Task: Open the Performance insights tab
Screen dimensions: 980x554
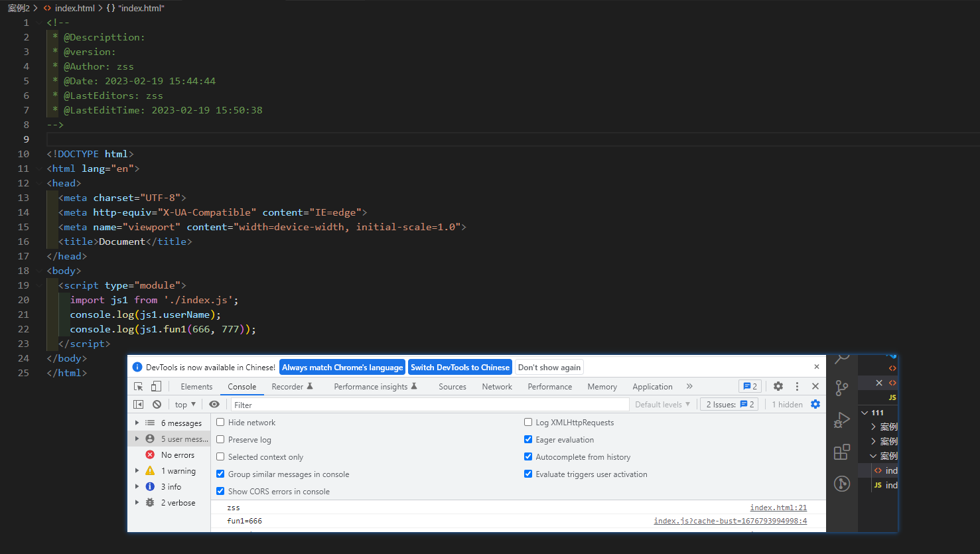Action: 376,386
